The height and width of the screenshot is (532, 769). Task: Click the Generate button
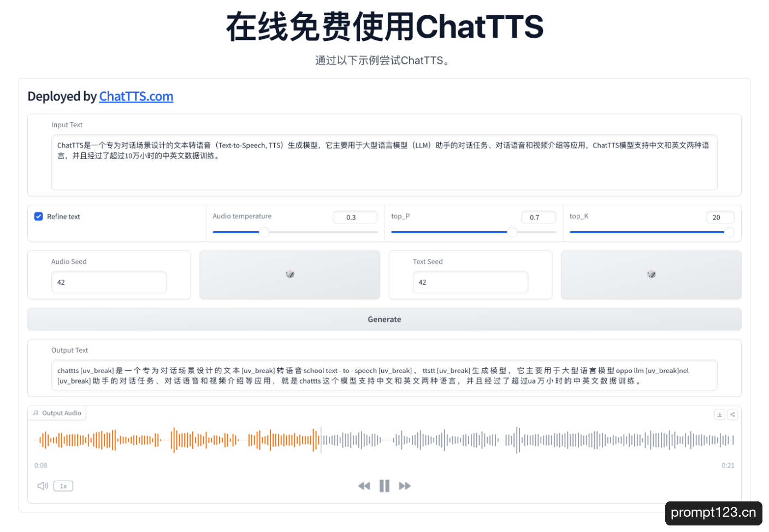[384, 320]
